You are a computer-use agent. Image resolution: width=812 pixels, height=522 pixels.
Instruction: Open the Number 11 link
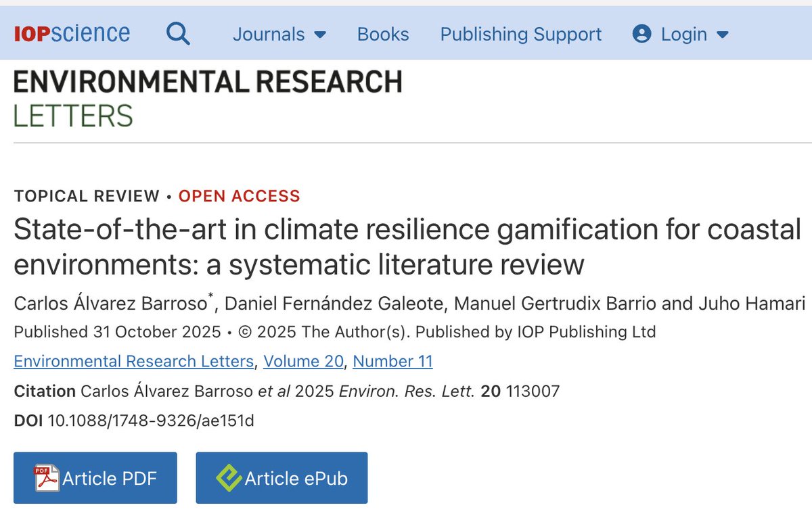392,361
